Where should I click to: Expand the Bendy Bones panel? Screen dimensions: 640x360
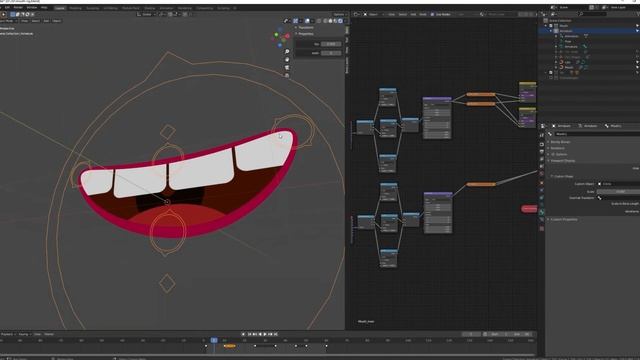pyautogui.click(x=560, y=142)
